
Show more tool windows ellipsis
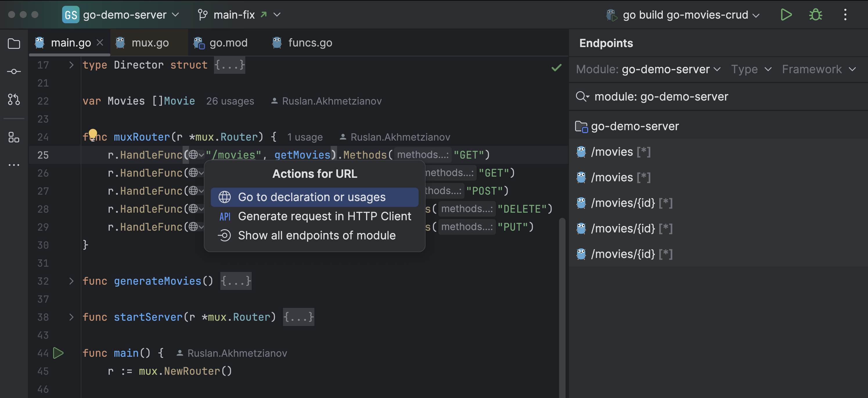tap(14, 165)
